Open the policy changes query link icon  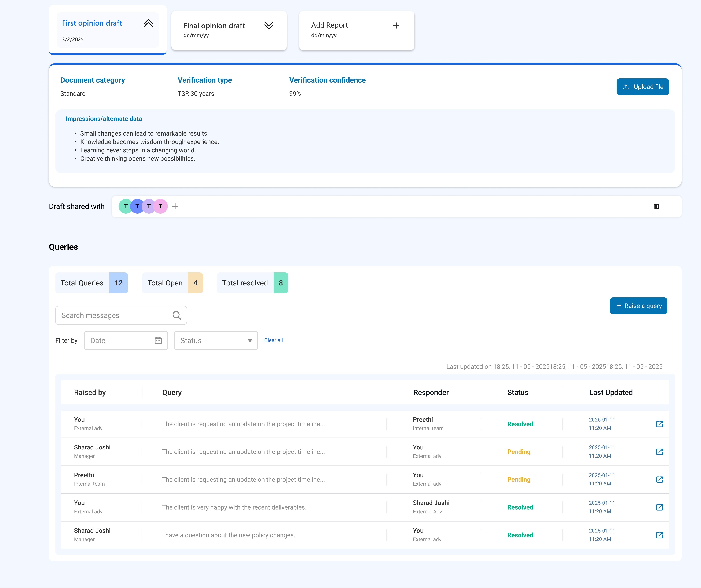[x=659, y=535]
